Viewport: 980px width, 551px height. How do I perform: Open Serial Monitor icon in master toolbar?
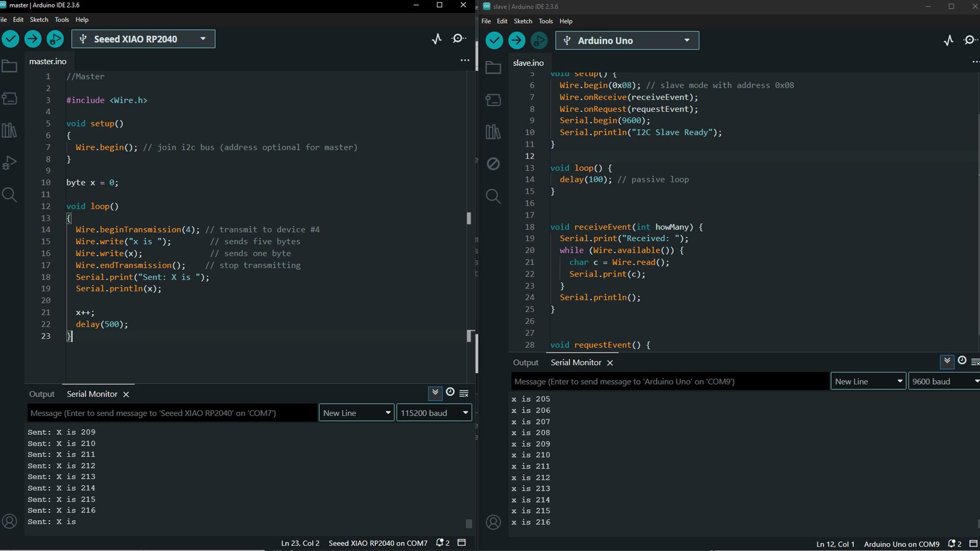click(458, 39)
